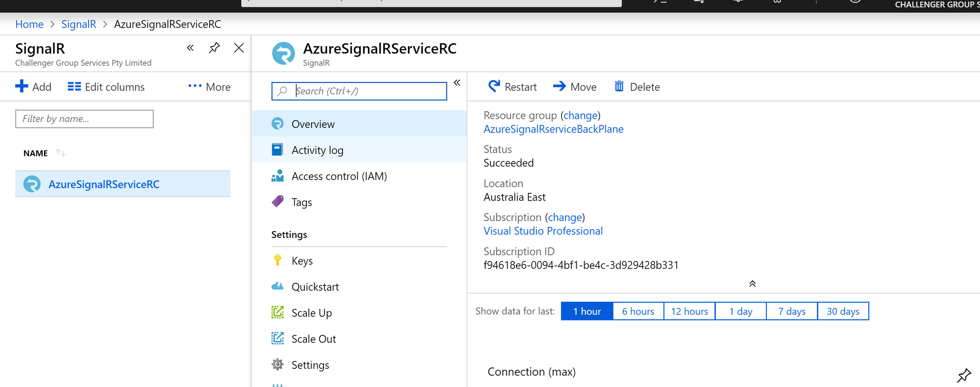Open the Quickstart page
980x387 pixels.
[x=359, y=286]
